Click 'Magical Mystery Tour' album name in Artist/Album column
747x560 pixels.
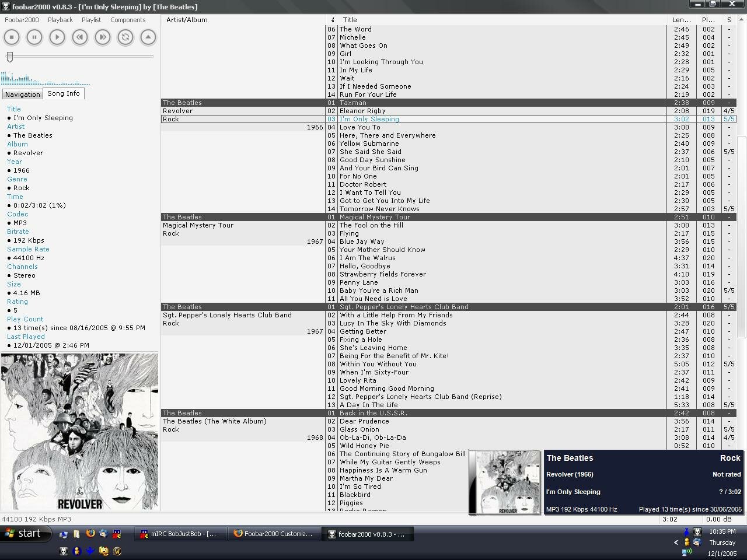198,225
